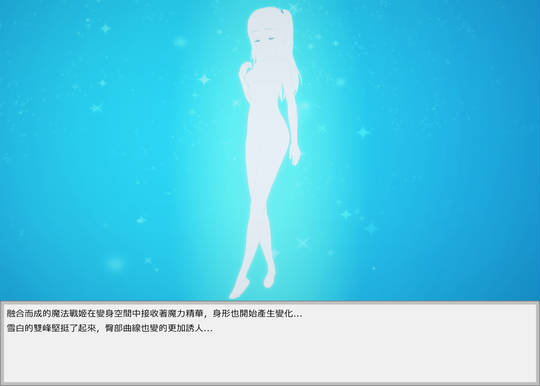Click the ellipsis ending the second dialogue line
Viewport: 540px width, 386px height.
tap(208, 330)
